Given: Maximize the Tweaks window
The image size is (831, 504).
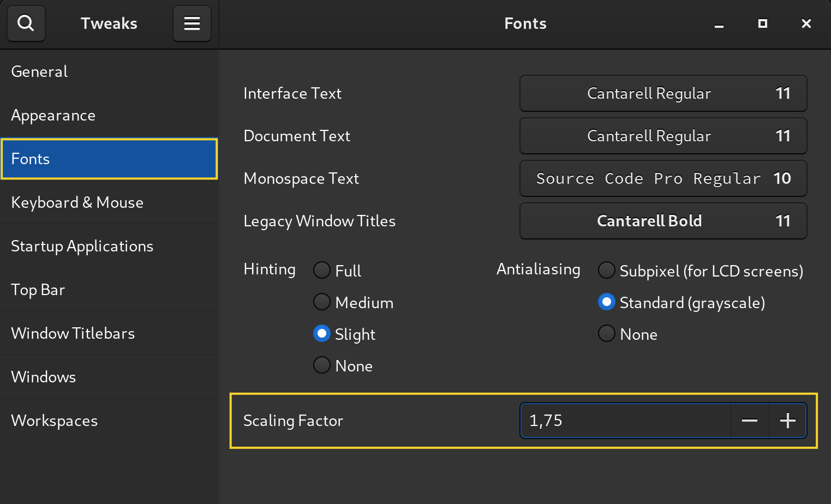Looking at the screenshot, I should point(763,23).
